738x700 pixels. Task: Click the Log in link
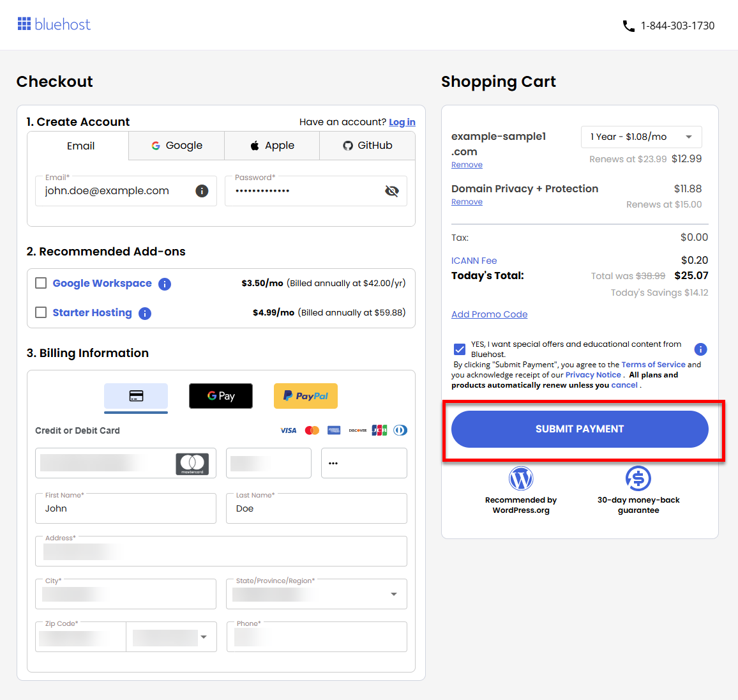click(x=402, y=123)
